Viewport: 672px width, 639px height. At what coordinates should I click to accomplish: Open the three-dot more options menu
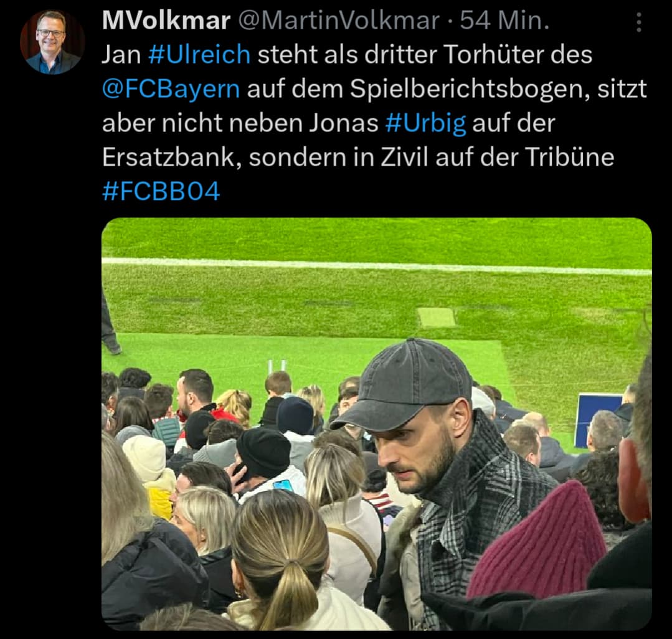tap(638, 22)
